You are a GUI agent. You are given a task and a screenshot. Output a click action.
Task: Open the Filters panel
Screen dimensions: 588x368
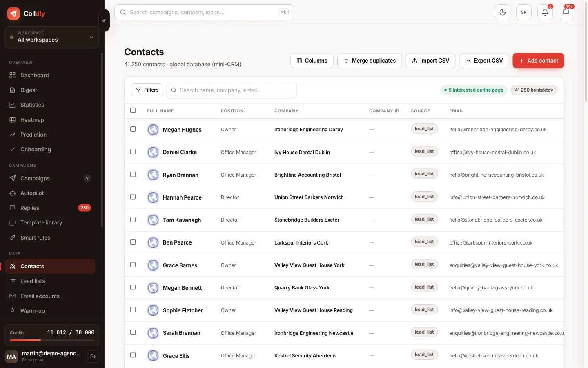pyautogui.click(x=147, y=90)
